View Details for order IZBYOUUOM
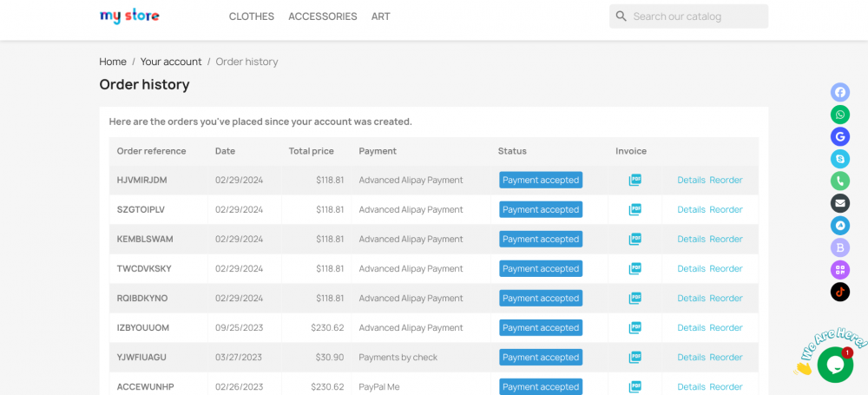The width and height of the screenshot is (868, 395). coord(691,327)
